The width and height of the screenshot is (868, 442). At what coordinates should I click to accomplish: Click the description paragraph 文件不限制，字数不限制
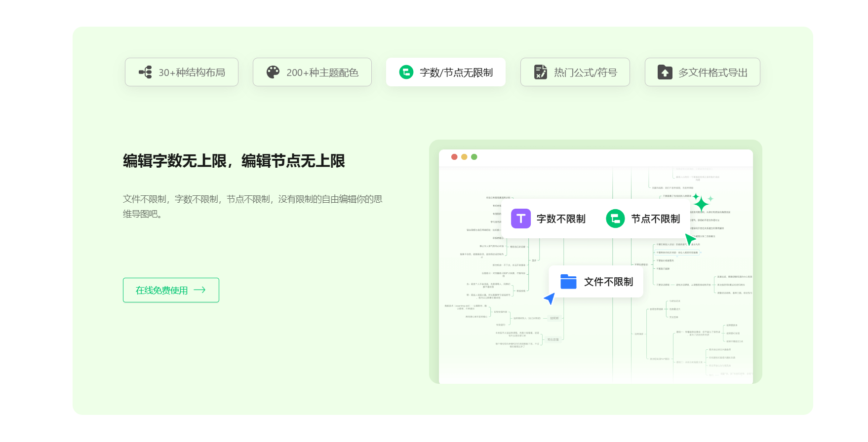[253, 206]
